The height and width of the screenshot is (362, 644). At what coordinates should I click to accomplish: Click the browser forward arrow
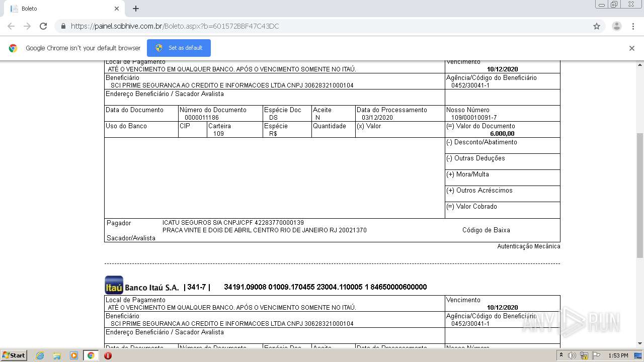click(27, 26)
